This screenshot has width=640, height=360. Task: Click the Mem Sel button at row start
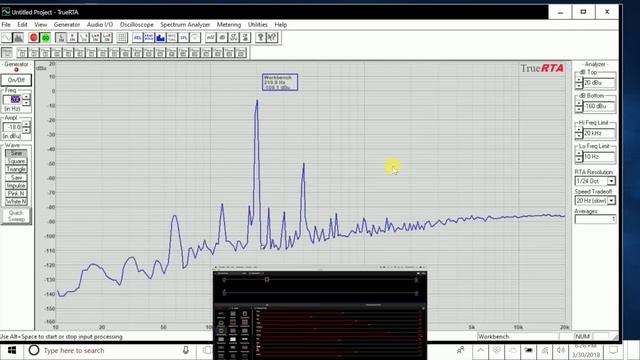pyautogui.click(x=7, y=53)
